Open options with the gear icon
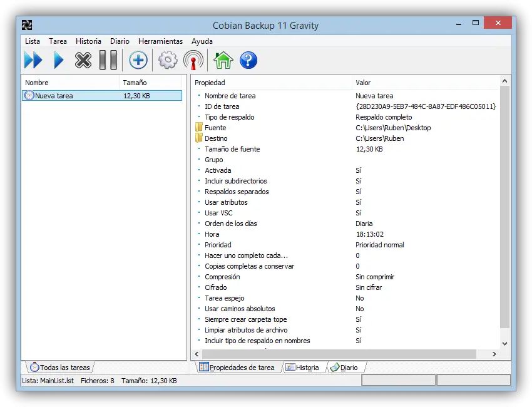This screenshot has width=532, height=407. click(x=168, y=60)
